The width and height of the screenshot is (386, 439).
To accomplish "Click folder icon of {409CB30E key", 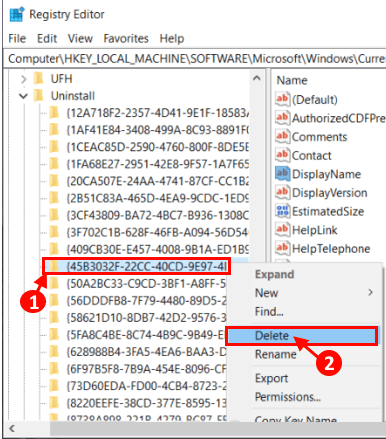I will pyautogui.click(x=54, y=249).
